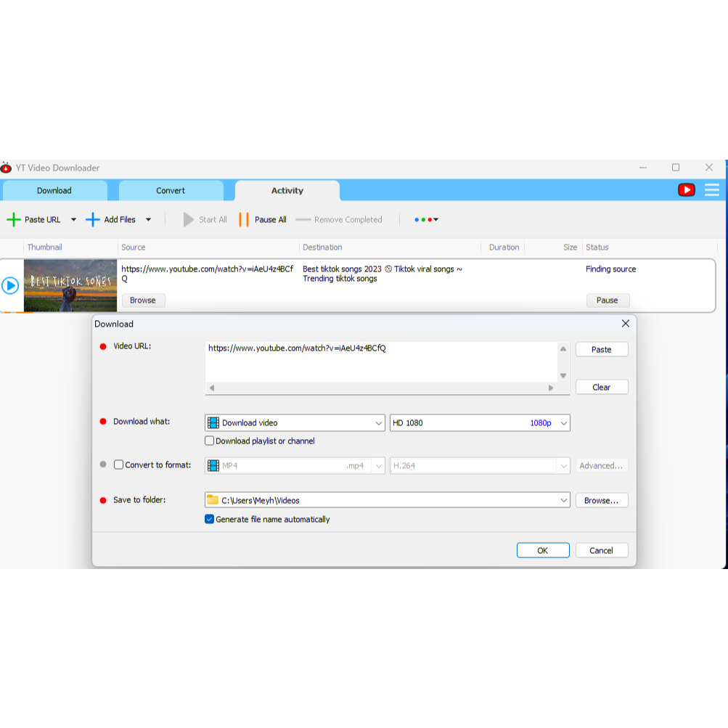Screen dimensions: 728x728
Task: Click the three colored dots options icon
Action: click(x=426, y=220)
